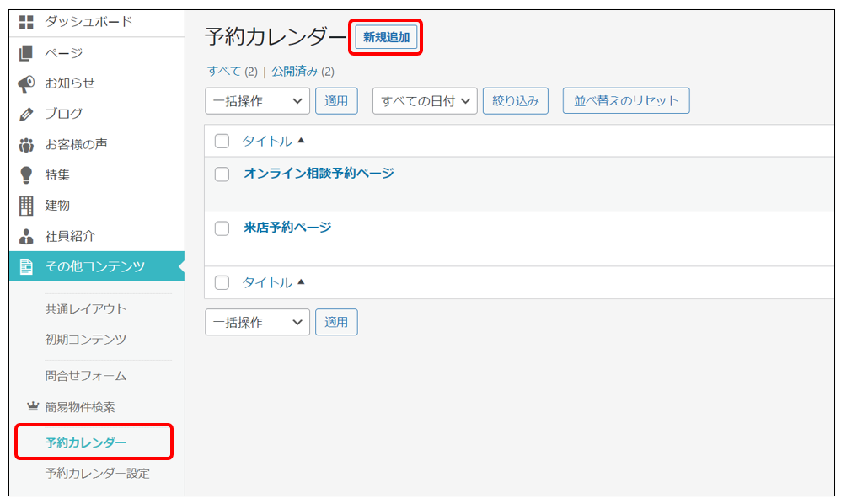
Task: Open the top 一括操作 bulk actions dropdown
Action: (257, 101)
